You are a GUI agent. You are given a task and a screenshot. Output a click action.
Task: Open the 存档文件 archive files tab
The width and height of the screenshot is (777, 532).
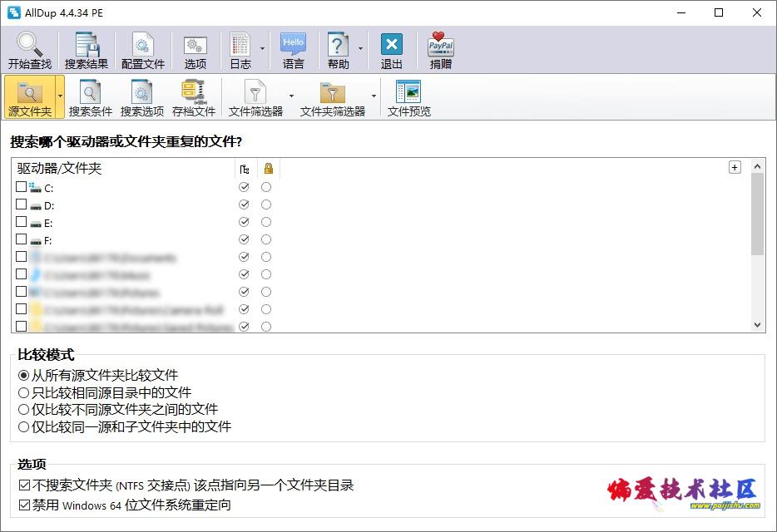click(x=194, y=98)
